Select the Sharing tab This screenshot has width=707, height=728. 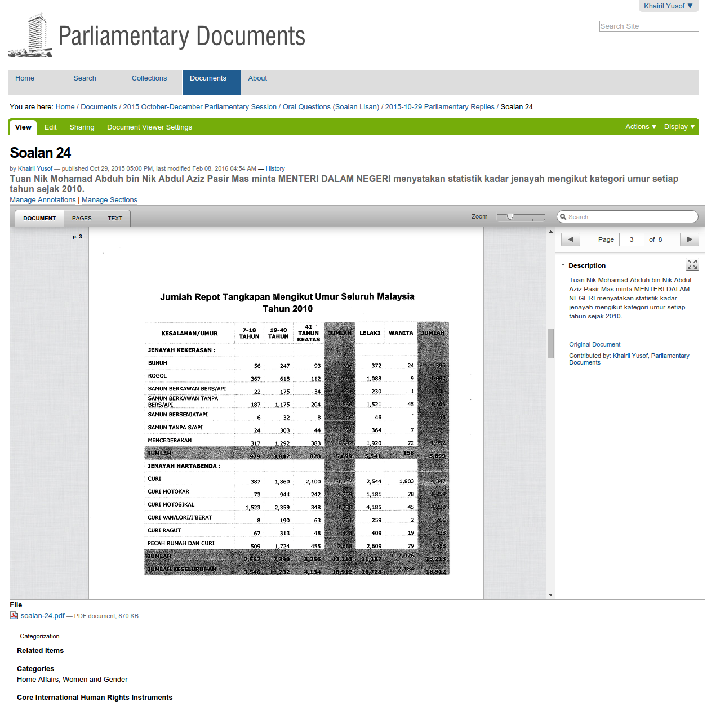(x=82, y=127)
